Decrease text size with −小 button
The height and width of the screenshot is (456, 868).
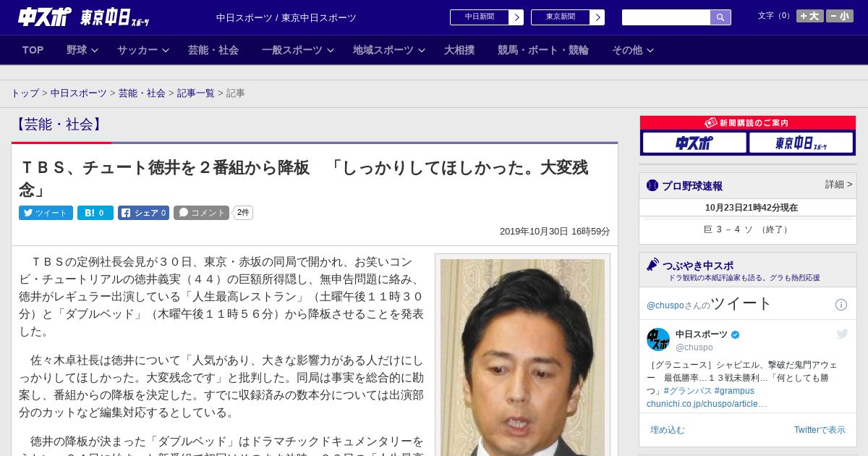(840, 16)
